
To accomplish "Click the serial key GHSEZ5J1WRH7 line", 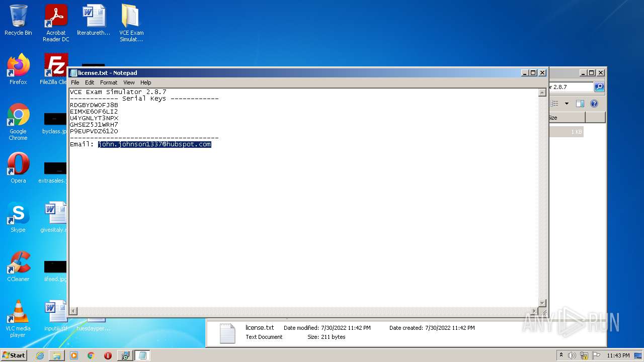I will [94, 125].
